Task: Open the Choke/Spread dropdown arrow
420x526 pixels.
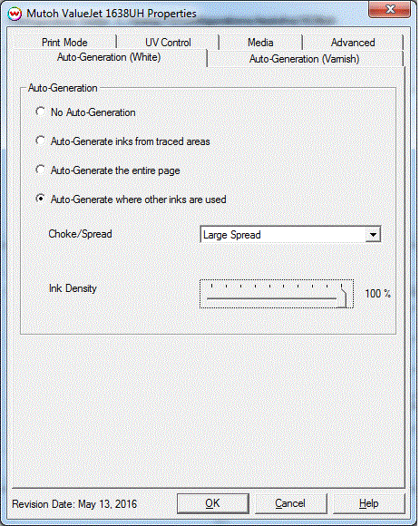Action: click(x=373, y=235)
